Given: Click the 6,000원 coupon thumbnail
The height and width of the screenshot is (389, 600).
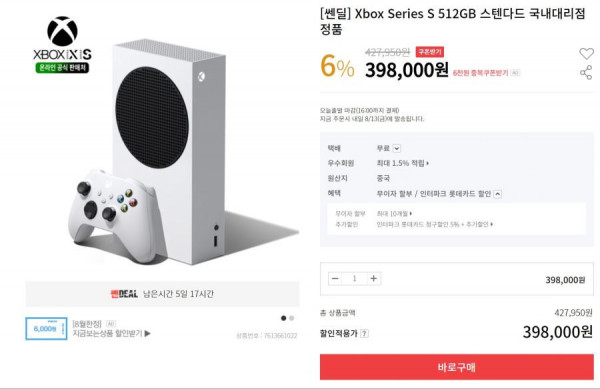Looking at the screenshot, I should (46, 329).
